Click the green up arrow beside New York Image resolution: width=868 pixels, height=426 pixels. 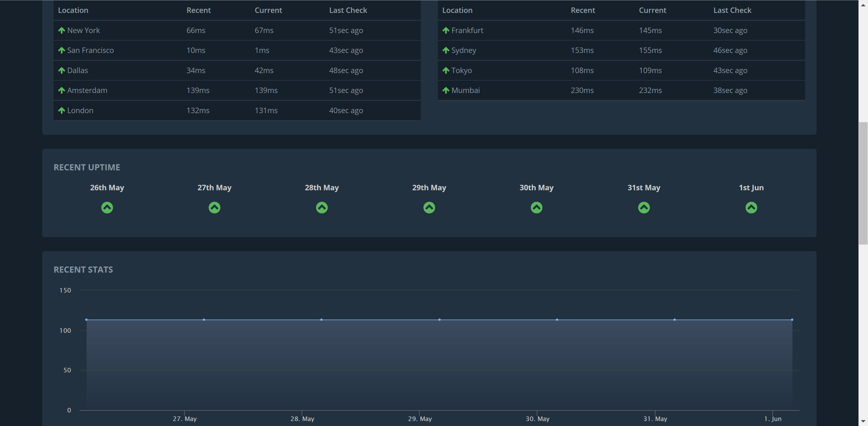pyautogui.click(x=61, y=30)
